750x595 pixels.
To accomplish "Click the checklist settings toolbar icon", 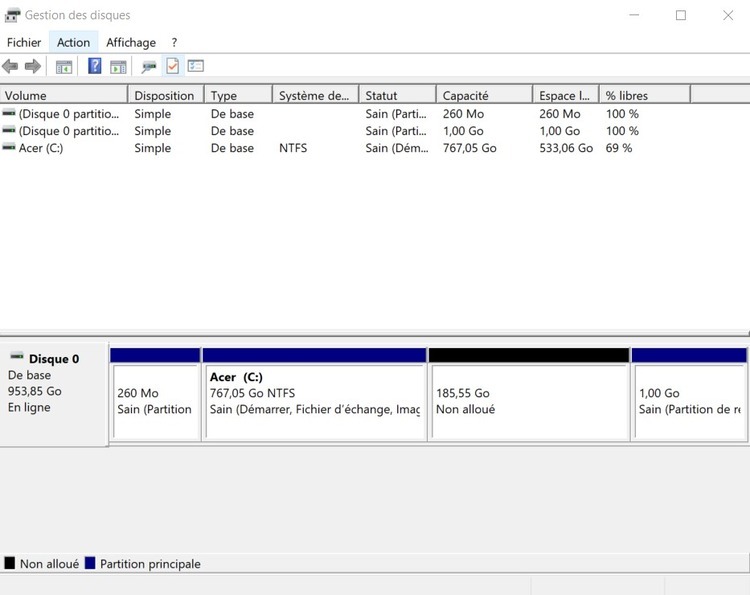I will (x=196, y=67).
